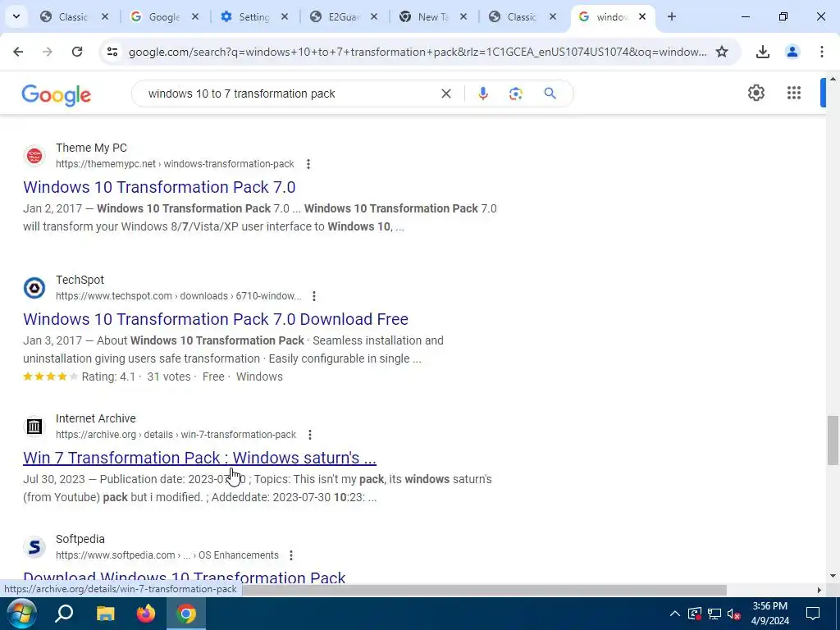Start voice search with the microphone

click(x=482, y=94)
